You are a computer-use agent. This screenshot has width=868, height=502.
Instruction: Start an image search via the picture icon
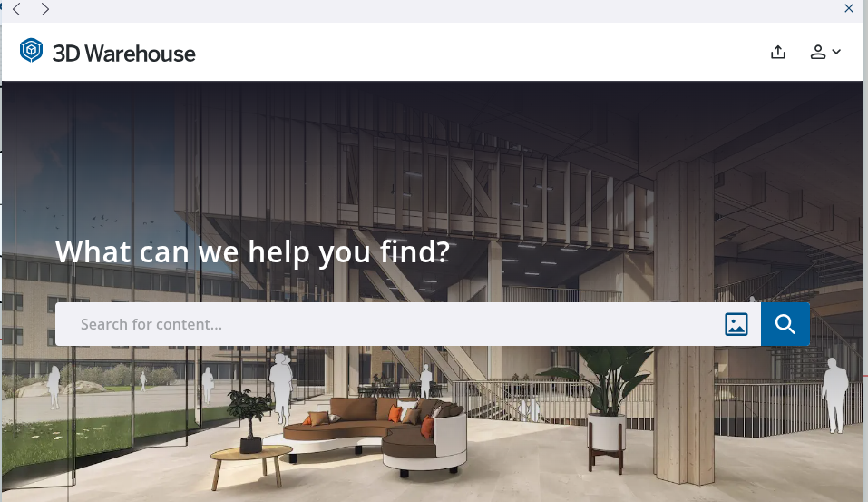pos(736,324)
